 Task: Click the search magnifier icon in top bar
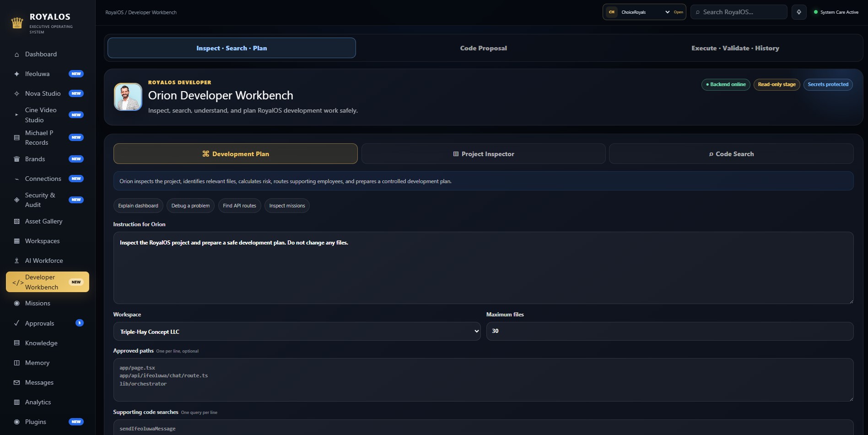point(698,12)
